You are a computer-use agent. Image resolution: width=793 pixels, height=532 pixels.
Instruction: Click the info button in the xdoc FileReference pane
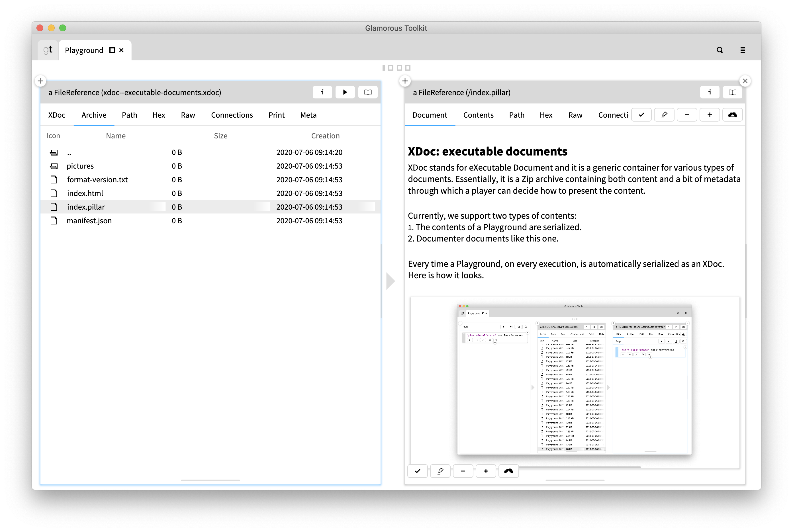(x=322, y=92)
